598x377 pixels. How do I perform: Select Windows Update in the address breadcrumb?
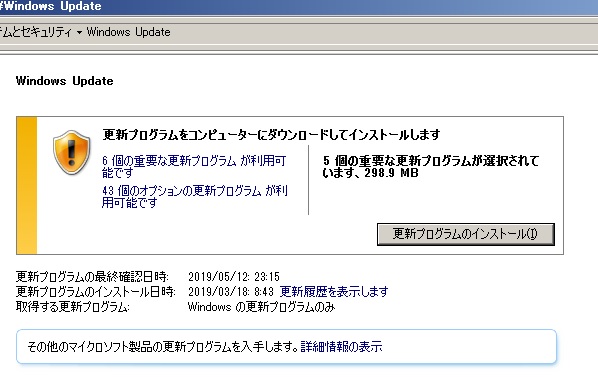(x=128, y=32)
